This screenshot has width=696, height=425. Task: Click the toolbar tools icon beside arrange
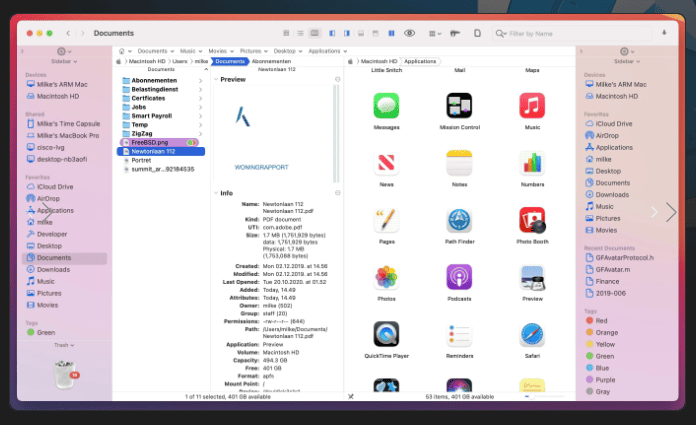455,33
